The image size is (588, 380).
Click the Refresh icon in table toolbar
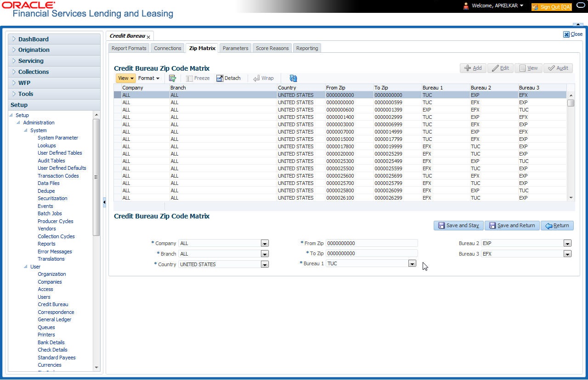click(x=294, y=78)
